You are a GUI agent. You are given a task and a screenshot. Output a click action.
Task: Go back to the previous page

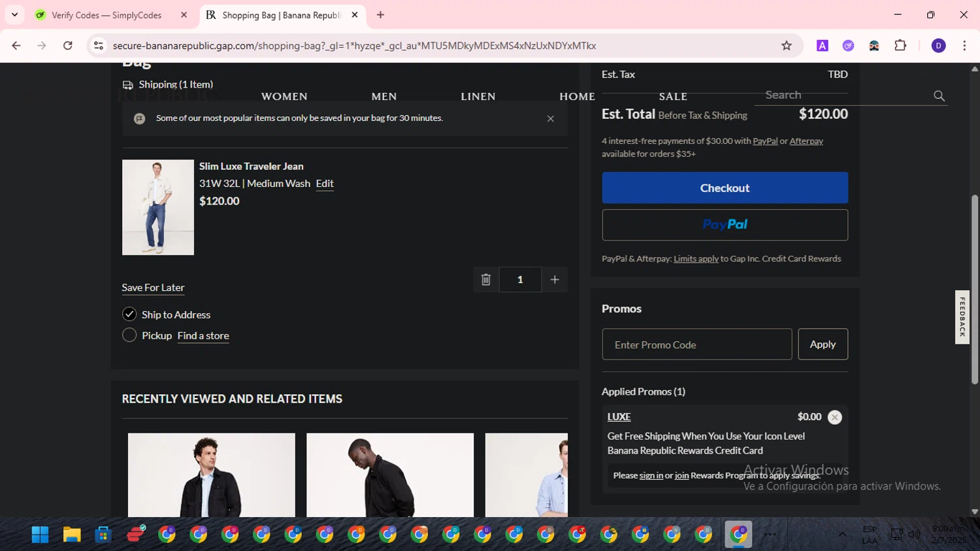pyautogui.click(x=16, y=45)
